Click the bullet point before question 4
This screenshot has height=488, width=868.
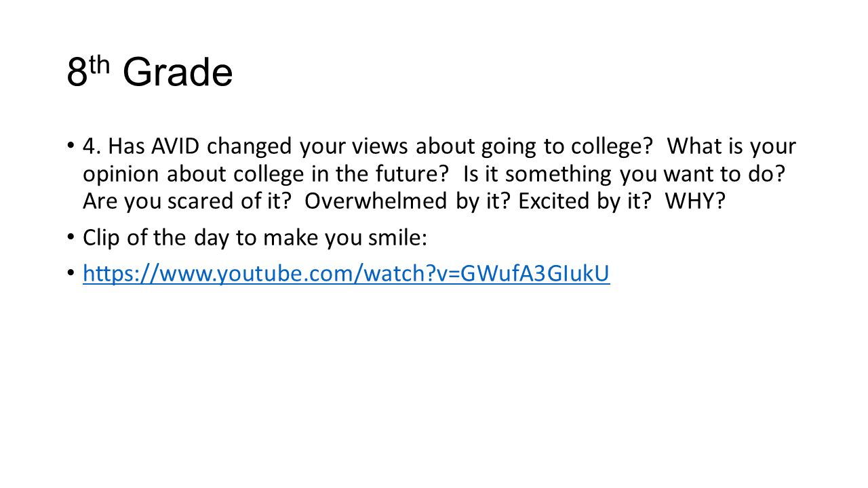(x=71, y=146)
